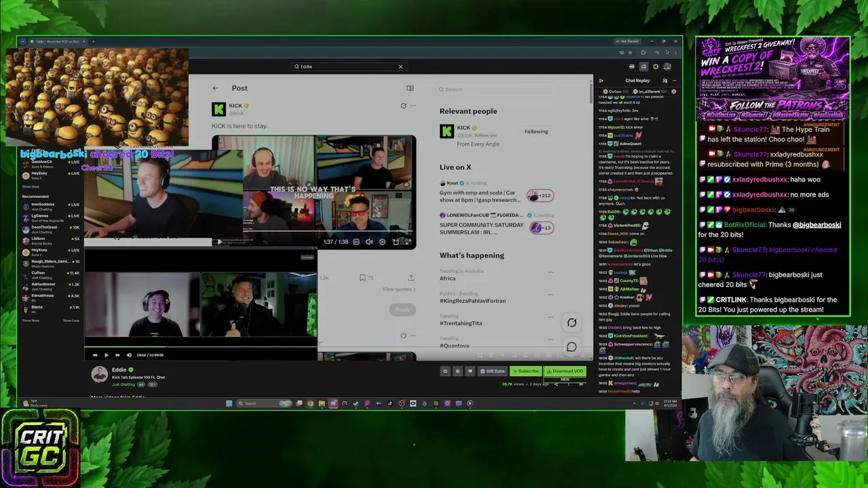868x488 pixels.
Task: Open the floating Grok button
Action: [572, 323]
